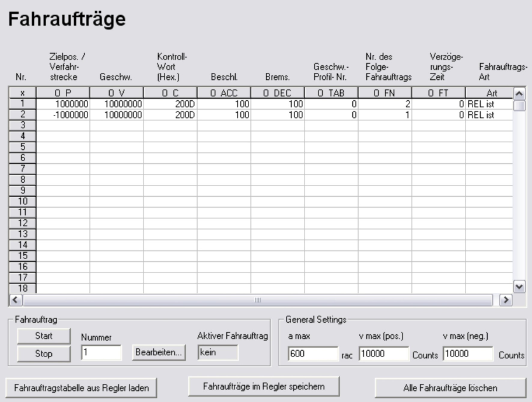532x402 pixels.
Task: Select row 2 header in table
Action: click(x=23, y=114)
